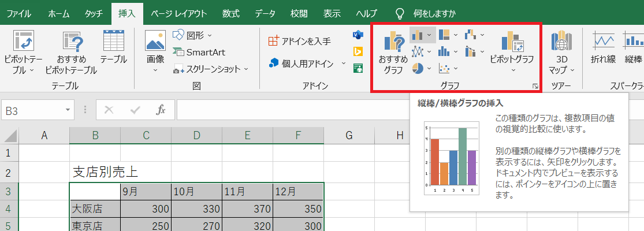
Task: Select the 12月 header cell
Action: 298,192
